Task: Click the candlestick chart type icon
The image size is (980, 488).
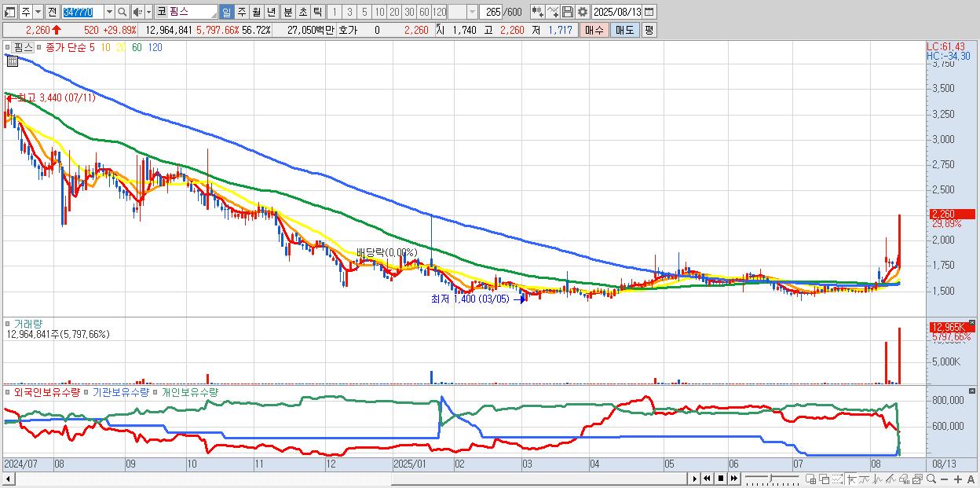Action: coord(538,12)
